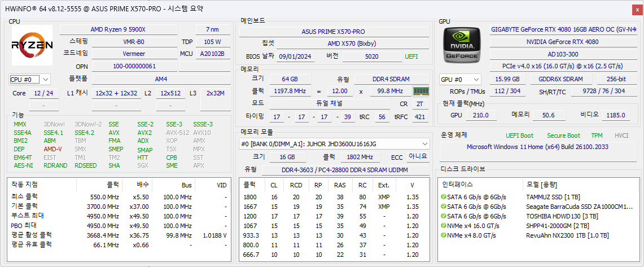Click the red AMD-V feature label
This screenshot has width=644, height=267.
(x=52, y=149)
